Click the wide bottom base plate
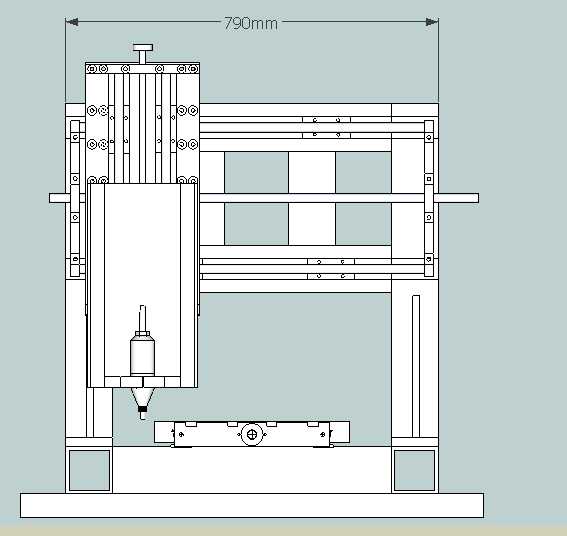This screenshot has width=567, height=536. [252, 505]
